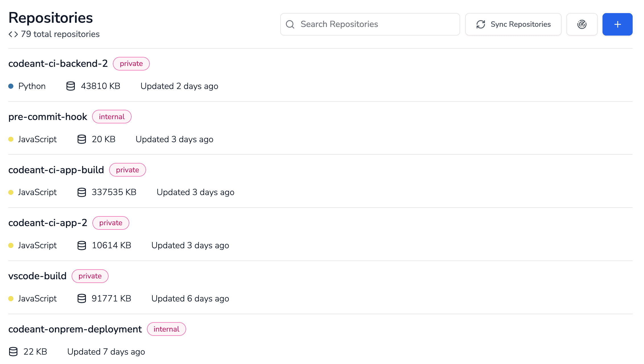
Task: Click the radar target icon button
Action: [x=582, y=24]
